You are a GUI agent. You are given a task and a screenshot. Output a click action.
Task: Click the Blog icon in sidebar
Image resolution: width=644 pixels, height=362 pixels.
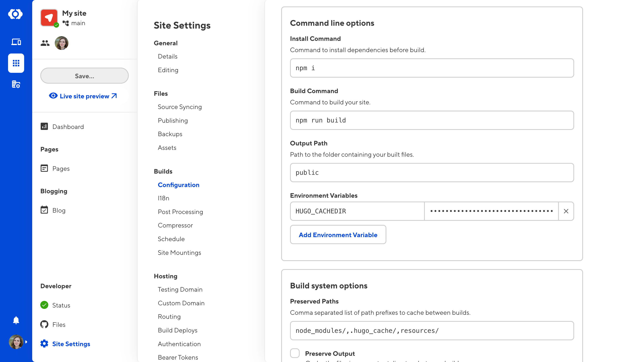44,210
